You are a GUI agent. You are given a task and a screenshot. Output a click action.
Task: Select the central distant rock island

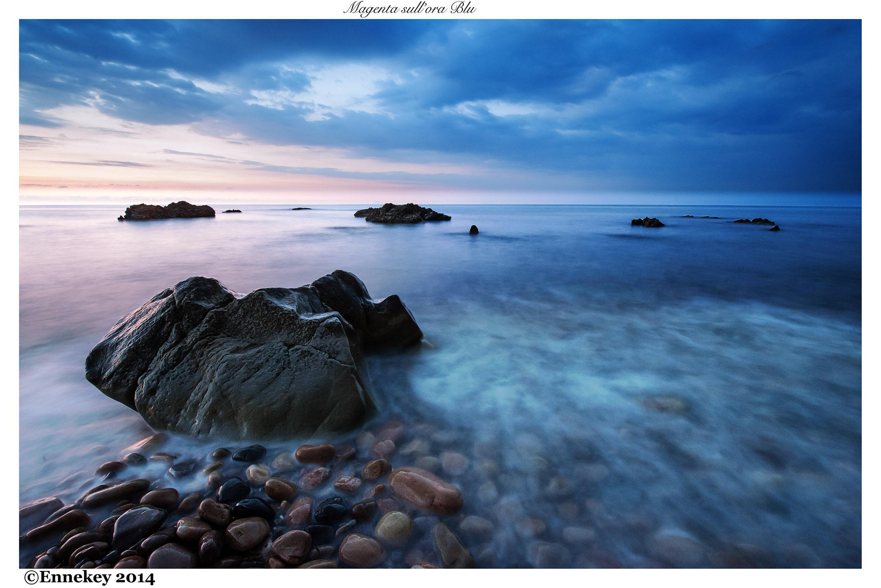(x=402, y=214)
